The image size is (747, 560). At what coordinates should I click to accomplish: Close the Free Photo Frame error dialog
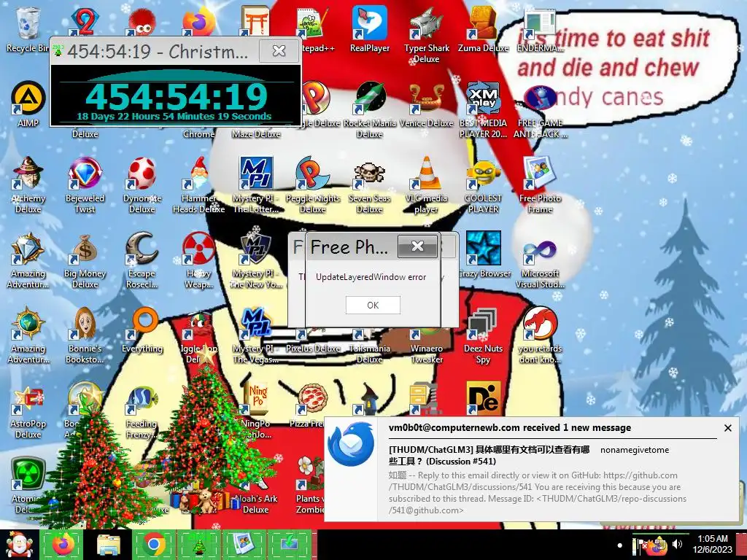click(417, 246)
